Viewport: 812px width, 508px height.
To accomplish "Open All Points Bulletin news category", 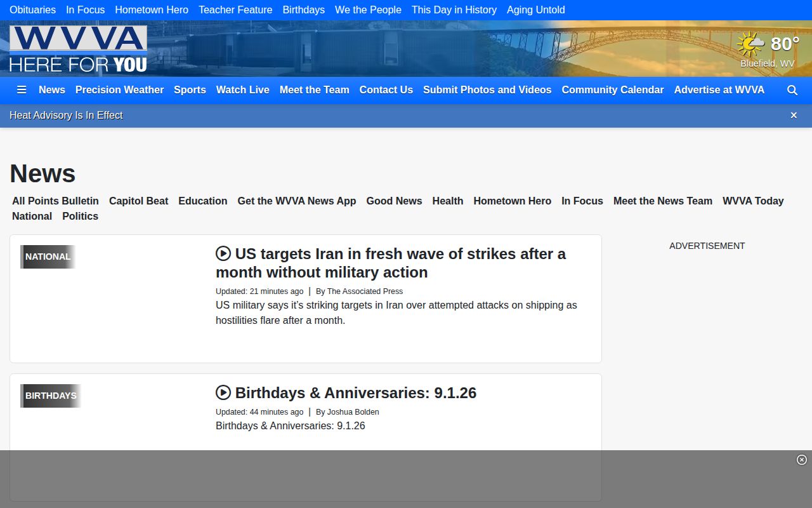I will click(x=55, y=201).
